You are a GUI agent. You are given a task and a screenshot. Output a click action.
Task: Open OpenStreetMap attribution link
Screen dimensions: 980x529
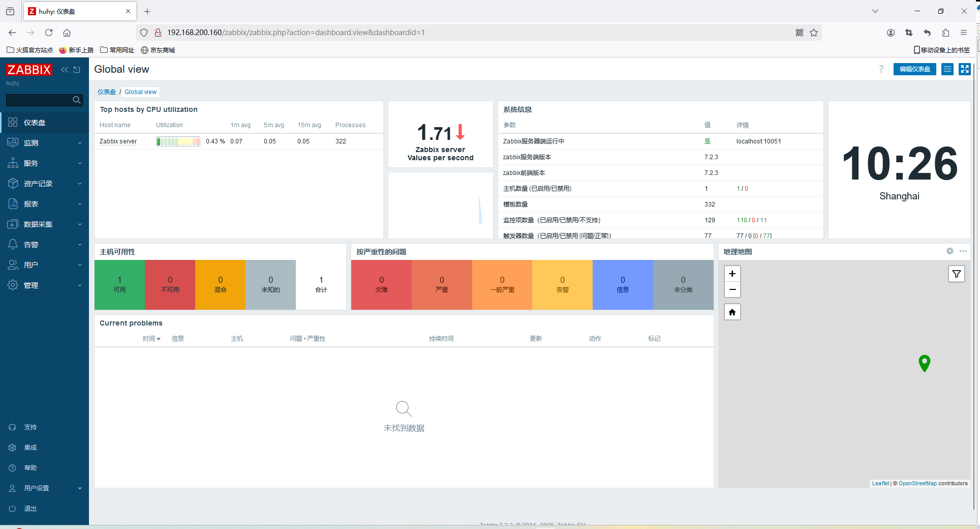coord(917,484)
